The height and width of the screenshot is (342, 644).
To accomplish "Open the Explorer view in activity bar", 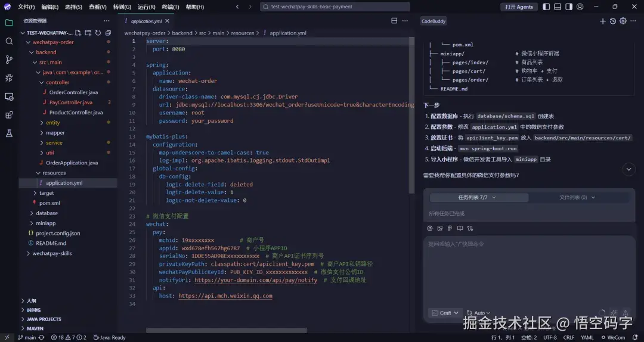I will [x=9, y=23].
